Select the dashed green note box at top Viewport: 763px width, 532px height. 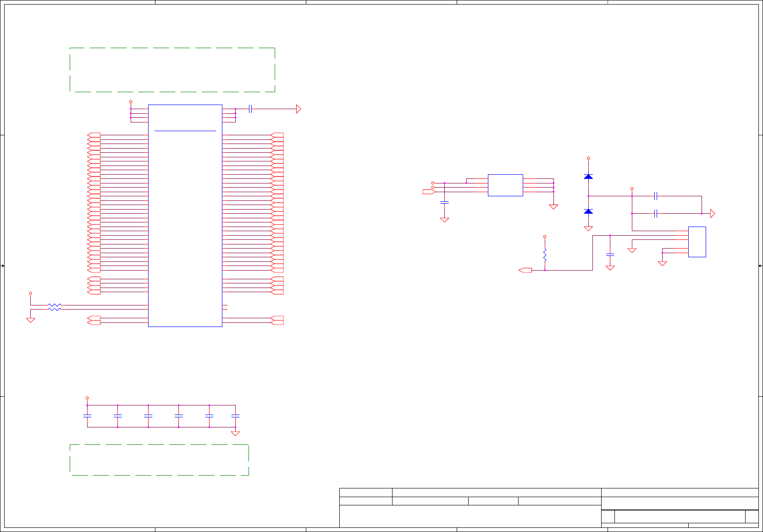click(172, 70)
